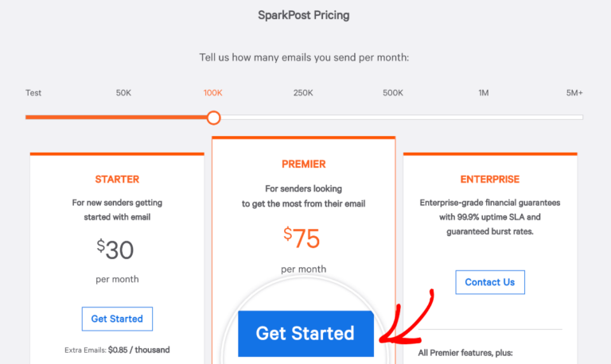Choose the 5M+ volume label
The width and height of the screenshot is (611, 364).
pos(574,93)
